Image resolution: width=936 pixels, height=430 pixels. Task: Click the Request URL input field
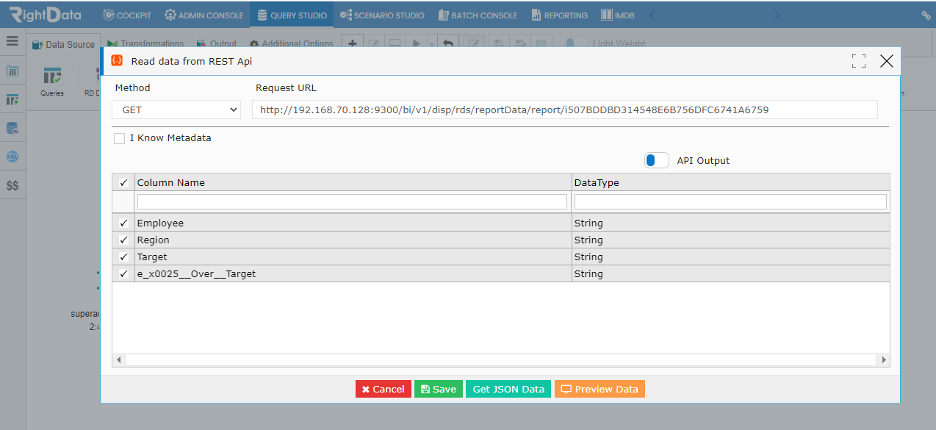[x=565, y=110]
